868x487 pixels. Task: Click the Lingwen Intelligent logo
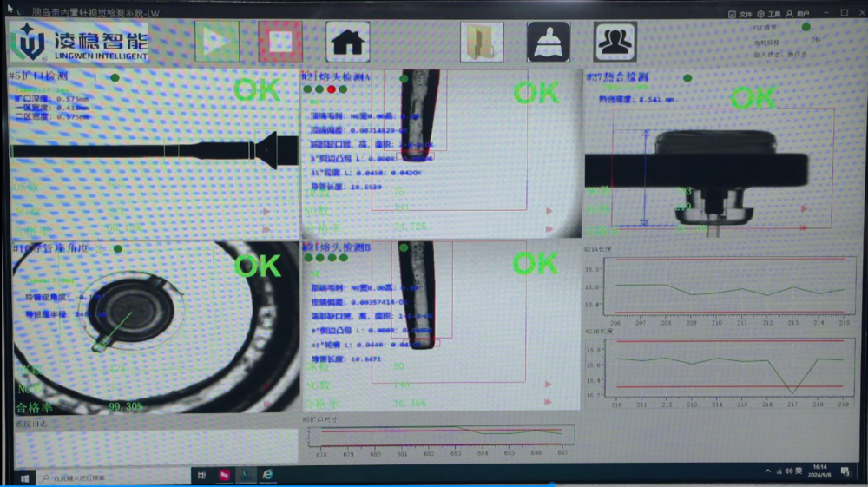pos(79,42)
